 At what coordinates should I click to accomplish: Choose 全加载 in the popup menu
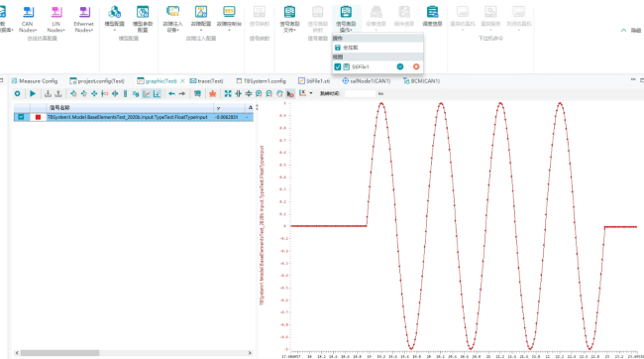(351, 48)
